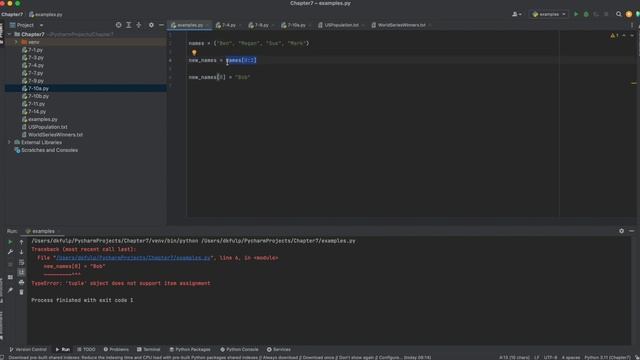Rerun examples with green arrow in Run panel
This screenshot has width=640, height=360.
point(10,242)
